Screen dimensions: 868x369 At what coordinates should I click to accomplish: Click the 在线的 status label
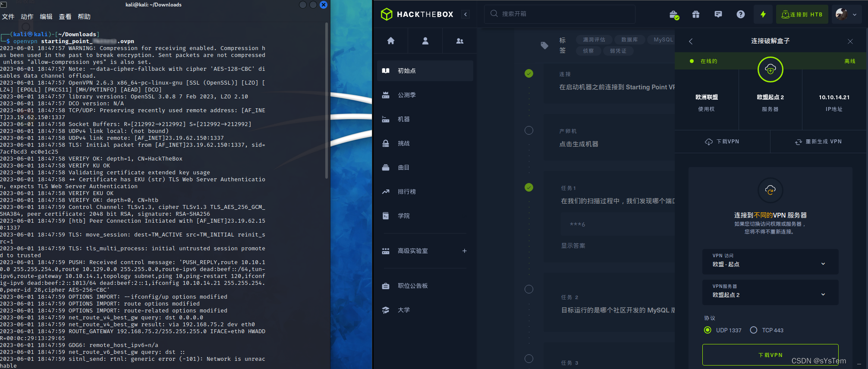709,61
